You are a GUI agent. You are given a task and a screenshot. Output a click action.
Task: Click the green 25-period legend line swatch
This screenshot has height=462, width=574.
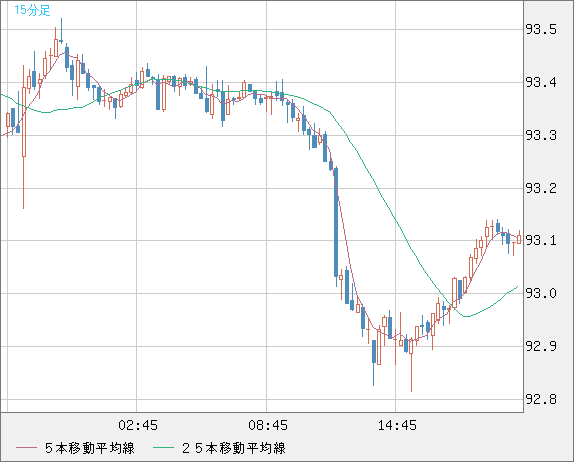coord(163,448)
